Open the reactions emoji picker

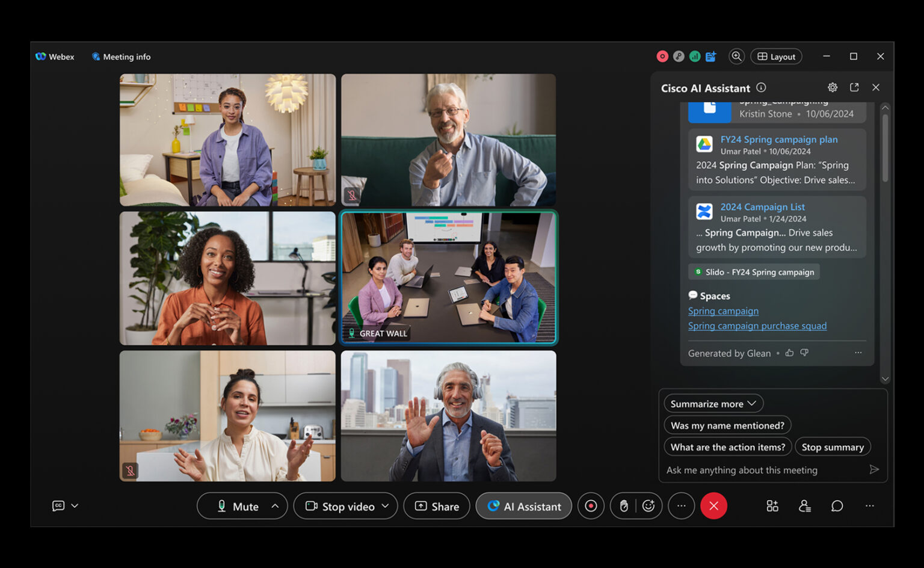point(648,505)
